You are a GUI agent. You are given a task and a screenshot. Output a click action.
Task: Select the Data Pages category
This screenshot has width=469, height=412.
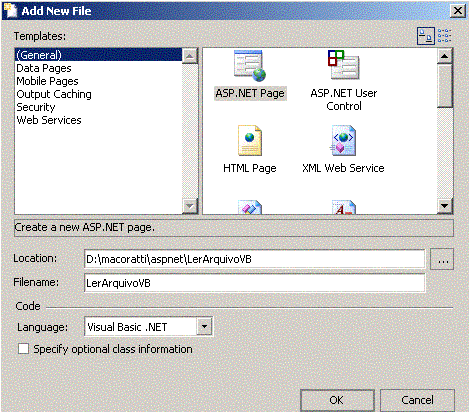[x=44, y=68]
